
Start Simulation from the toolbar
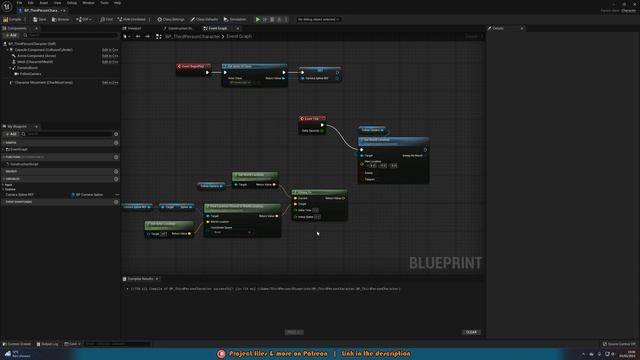[x=235, y=19]
